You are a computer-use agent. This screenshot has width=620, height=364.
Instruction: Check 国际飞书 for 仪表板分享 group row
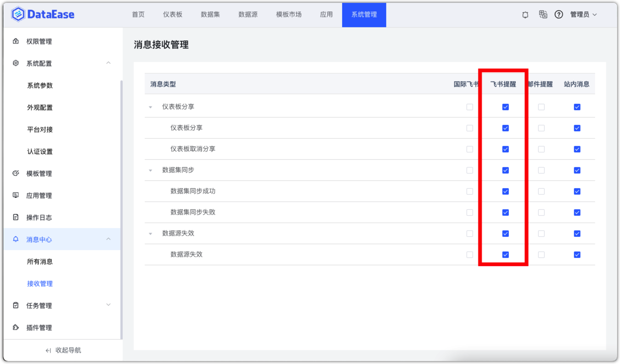point(469,107)
